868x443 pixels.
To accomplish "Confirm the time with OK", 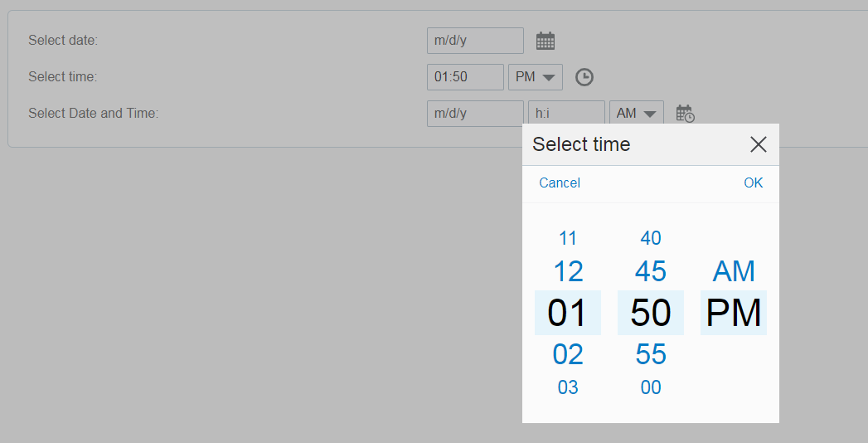I will [753, 183].
